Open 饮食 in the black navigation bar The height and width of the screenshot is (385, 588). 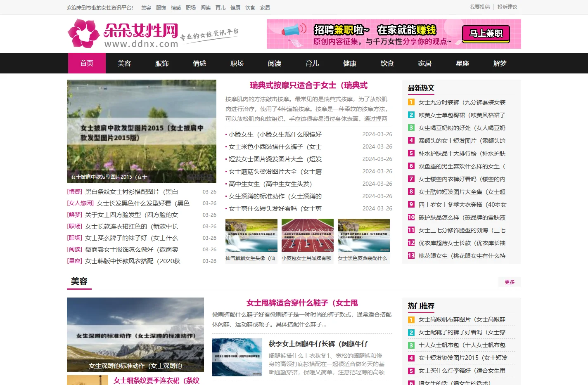[x=387, y=63]
